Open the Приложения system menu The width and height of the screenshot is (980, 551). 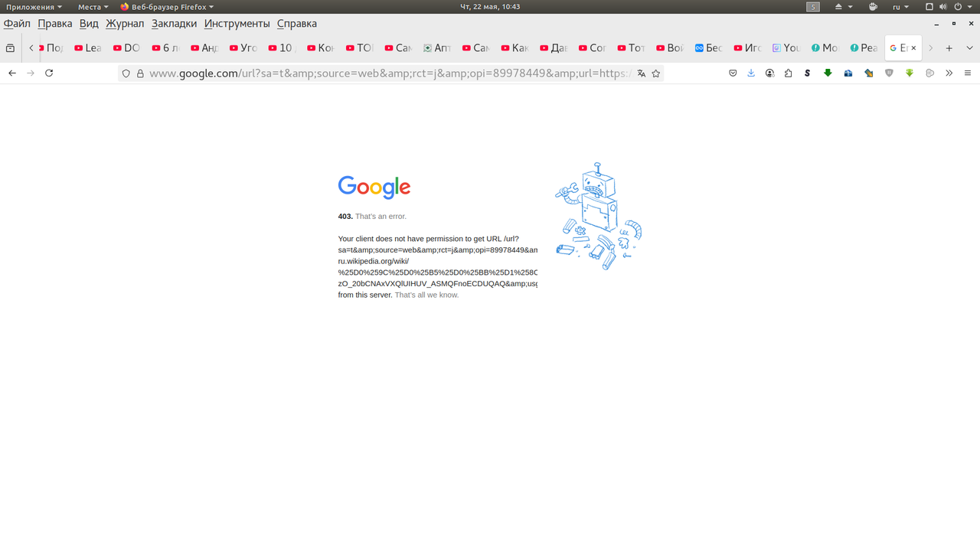34,7
